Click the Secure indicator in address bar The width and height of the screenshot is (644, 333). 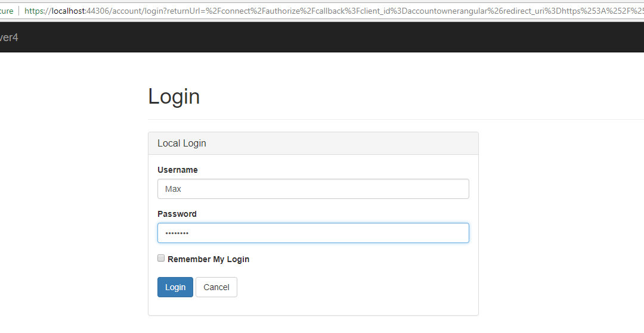click(x=6, y=11)
